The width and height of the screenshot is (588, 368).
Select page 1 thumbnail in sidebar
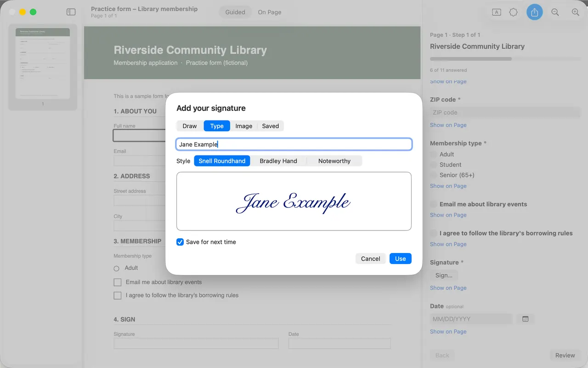pos(43,63)
